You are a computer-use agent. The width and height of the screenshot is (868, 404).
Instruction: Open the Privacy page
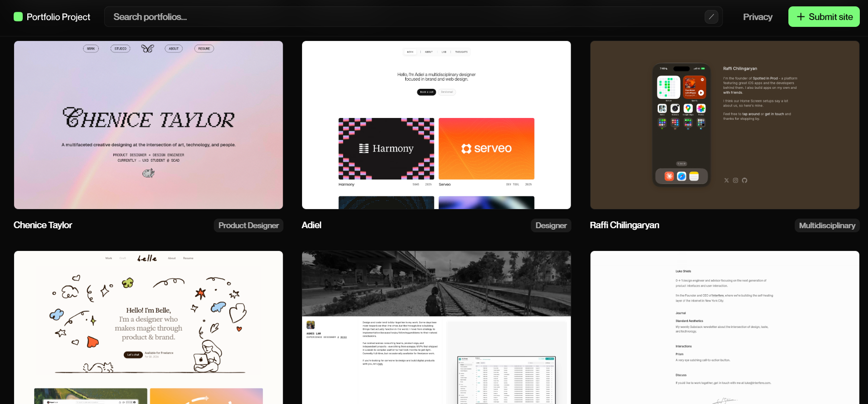pos(757,17)
